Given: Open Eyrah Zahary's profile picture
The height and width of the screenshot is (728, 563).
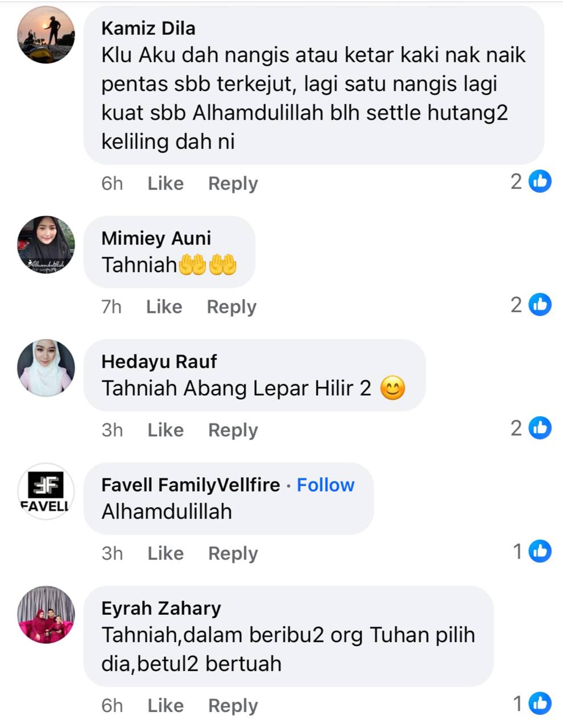Looking at the screenshot, I should point(46,615).
